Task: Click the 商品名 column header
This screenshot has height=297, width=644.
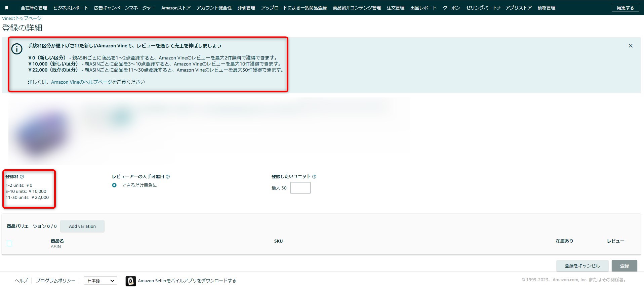Action: 57,241
